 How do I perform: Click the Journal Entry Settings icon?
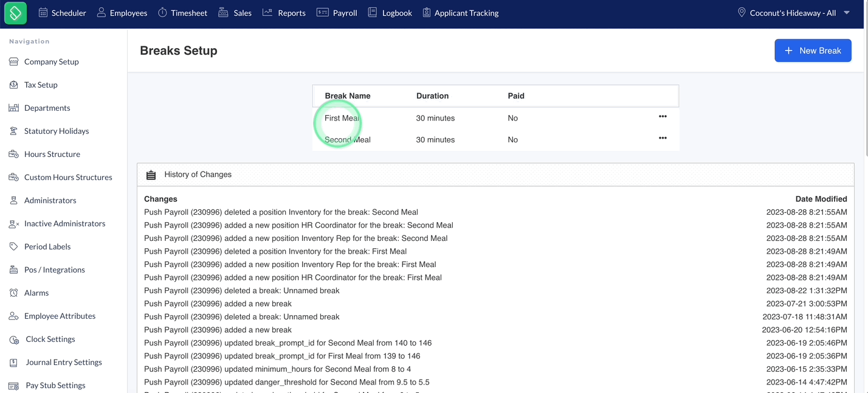[13, 363]
